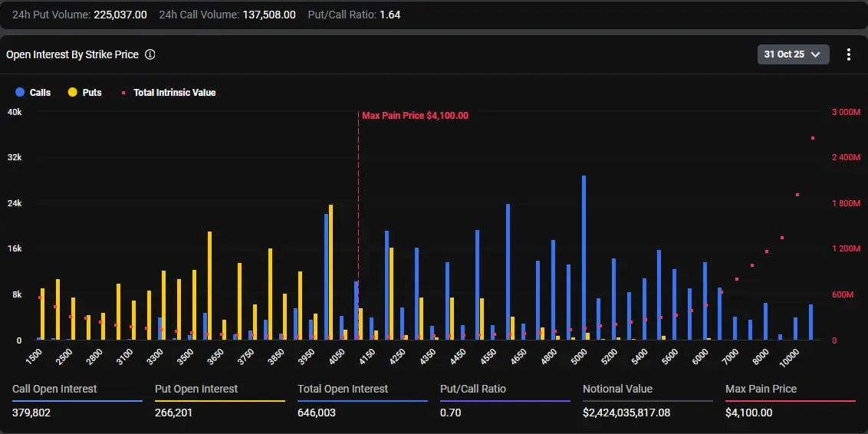This screenshot has width=868, height=434.
Task: Click the bottom Put/Call Ratio 0.70 card
Action: coord(505,401)
